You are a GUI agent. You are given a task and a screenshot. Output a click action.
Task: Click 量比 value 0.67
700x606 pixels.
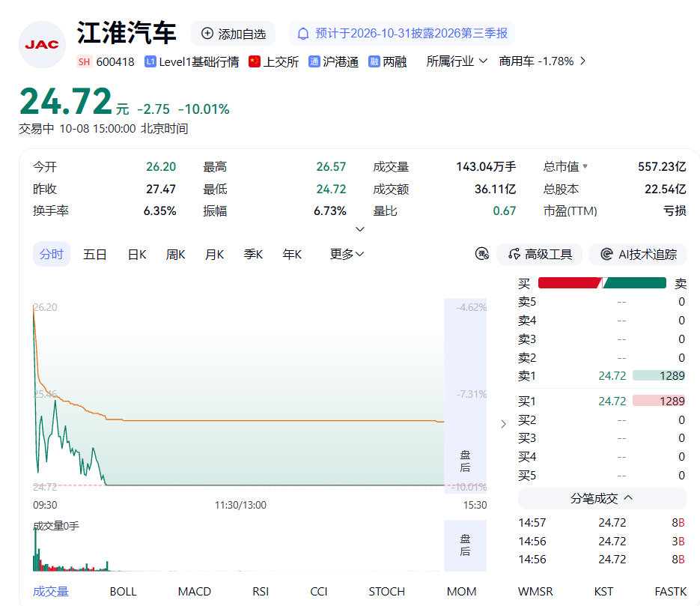click(x=505, y=210)
